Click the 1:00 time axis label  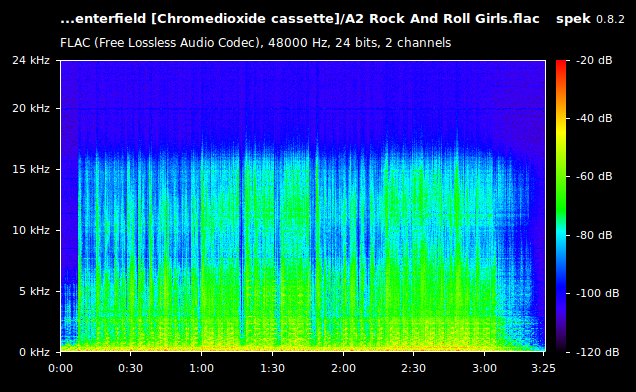[x=202, y=368]
